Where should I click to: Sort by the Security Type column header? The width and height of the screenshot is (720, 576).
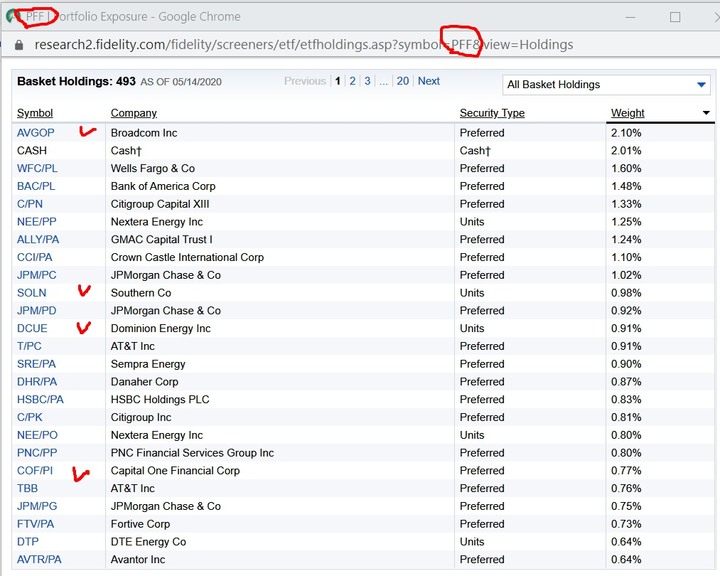[x=492, y=113]
